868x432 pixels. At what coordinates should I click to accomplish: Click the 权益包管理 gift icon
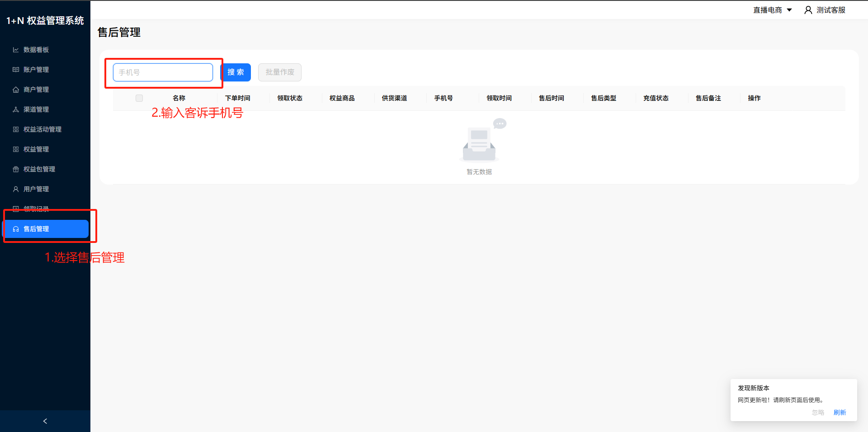(x=16, y=169)
